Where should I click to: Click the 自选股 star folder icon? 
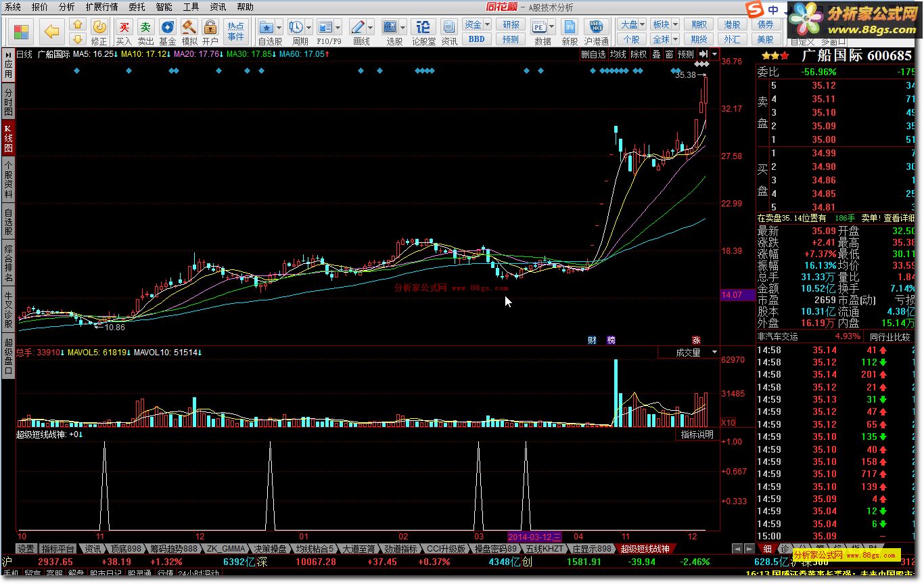267,27
